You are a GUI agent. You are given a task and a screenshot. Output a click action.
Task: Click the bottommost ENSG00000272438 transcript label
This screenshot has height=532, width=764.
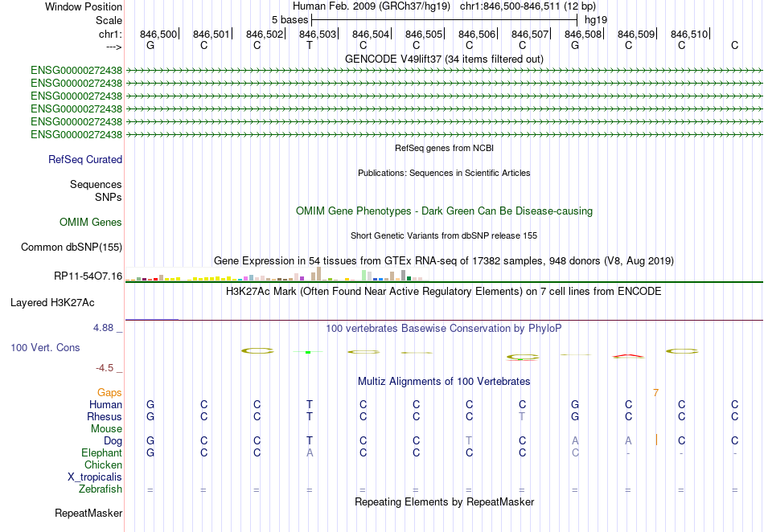click(76, 134)
